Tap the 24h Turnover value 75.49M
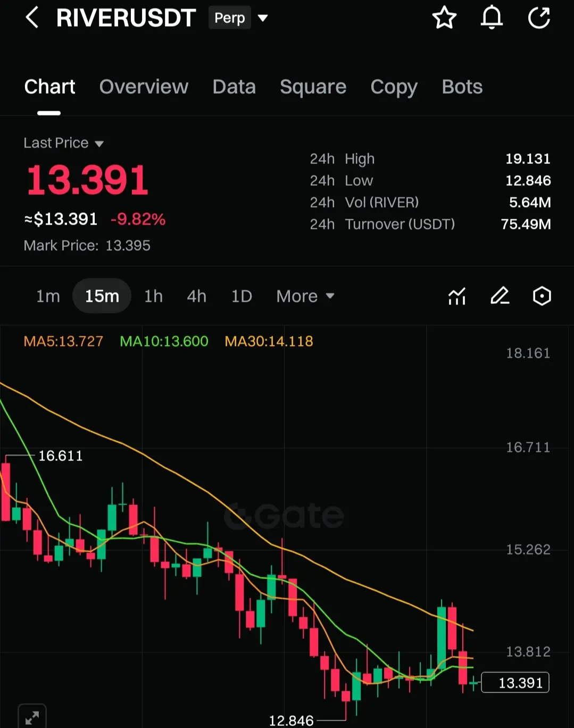Screen dimensions: 574x728 (526, 224)
